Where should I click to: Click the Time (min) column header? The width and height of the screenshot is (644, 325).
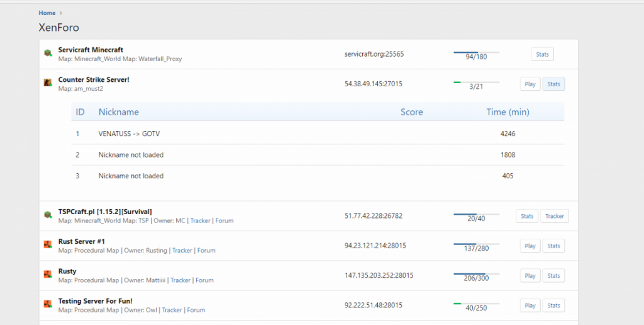(x=508, y=112)
